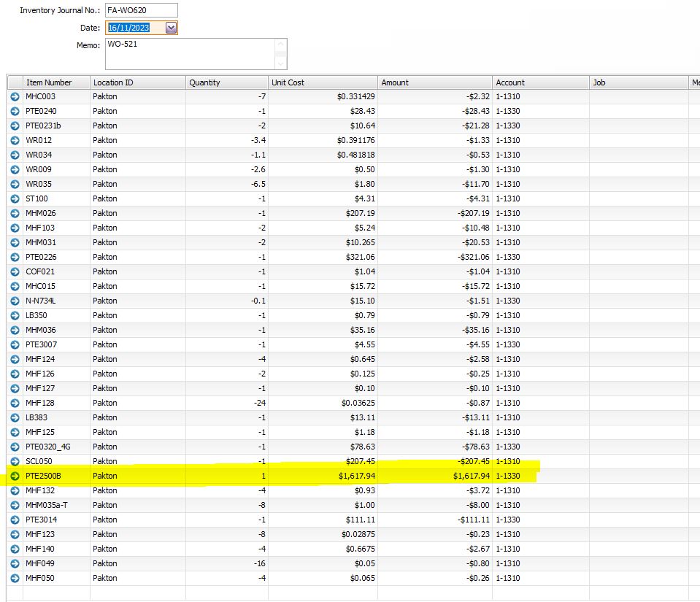
Task: Click the Job column header
Action: tap(639, 82)
